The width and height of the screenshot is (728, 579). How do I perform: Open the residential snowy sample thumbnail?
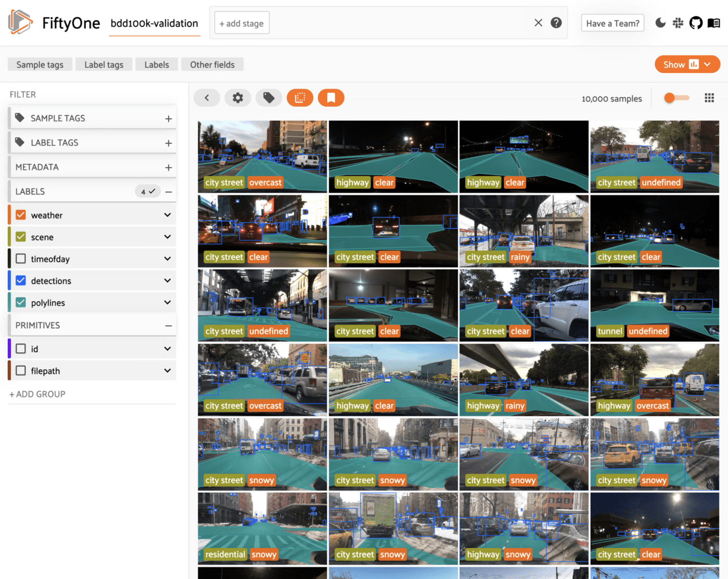pyautogui.click(x=263, y=529)
